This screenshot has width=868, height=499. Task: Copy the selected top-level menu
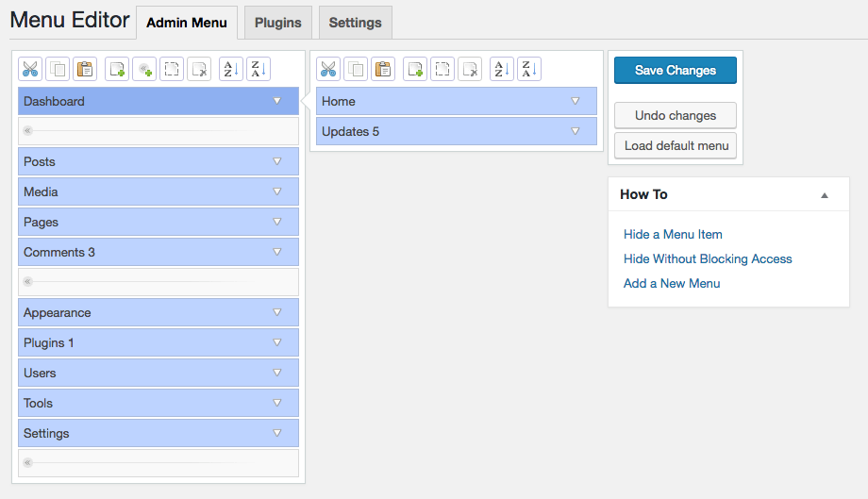click(58, 69)
